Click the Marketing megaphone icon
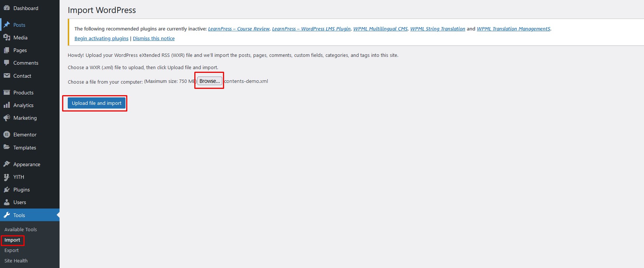 (7, 118)
